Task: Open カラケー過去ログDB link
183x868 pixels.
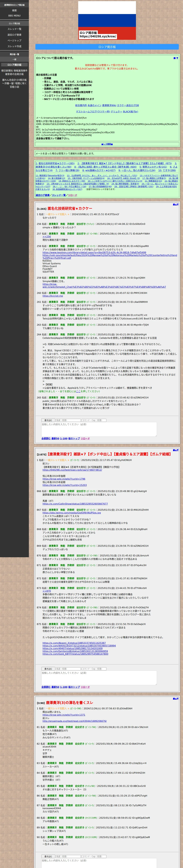Action: [128, 105]
